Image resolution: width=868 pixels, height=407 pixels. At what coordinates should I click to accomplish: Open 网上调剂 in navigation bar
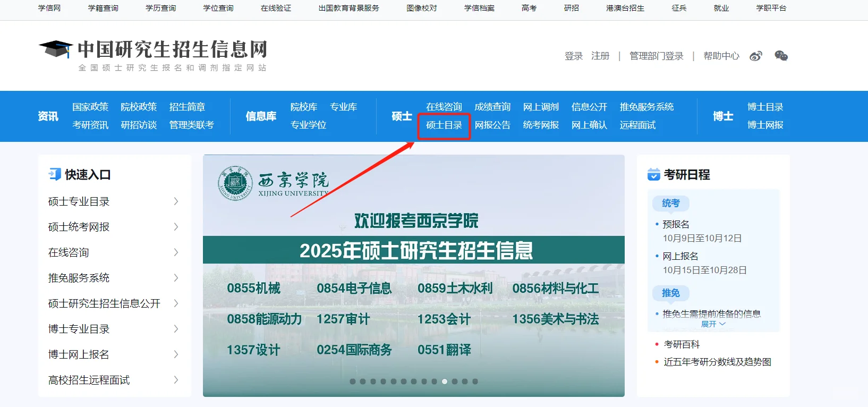tap(541, 107)
